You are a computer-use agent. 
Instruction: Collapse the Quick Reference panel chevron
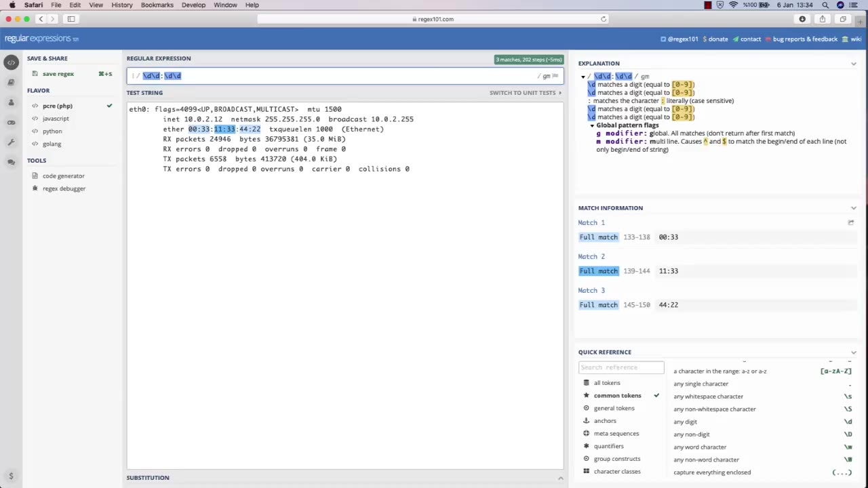point(853,352)
